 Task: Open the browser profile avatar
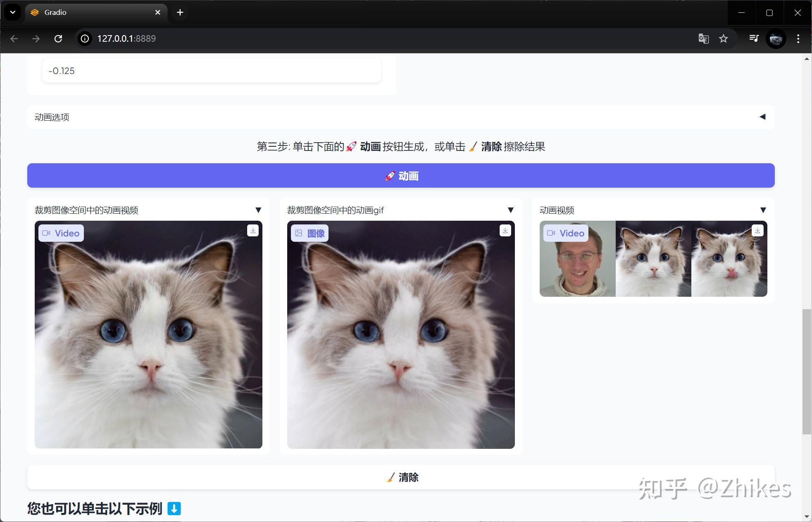(x=776, y=39)
